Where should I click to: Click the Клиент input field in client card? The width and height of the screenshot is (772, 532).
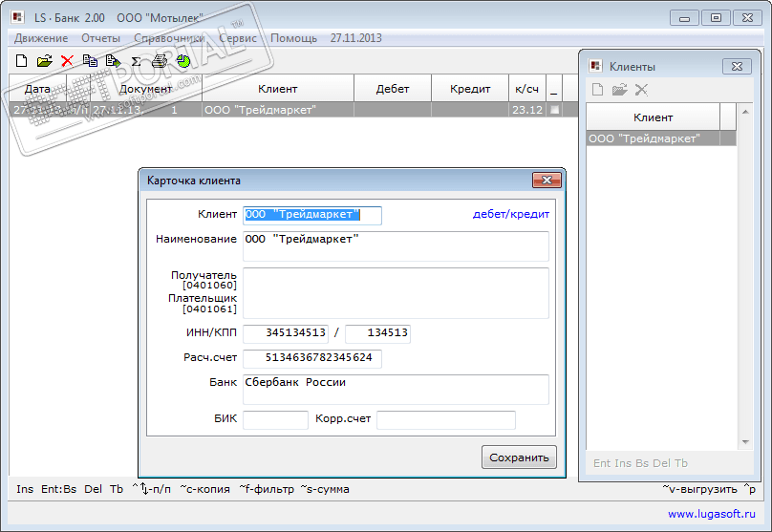[312, 215]
